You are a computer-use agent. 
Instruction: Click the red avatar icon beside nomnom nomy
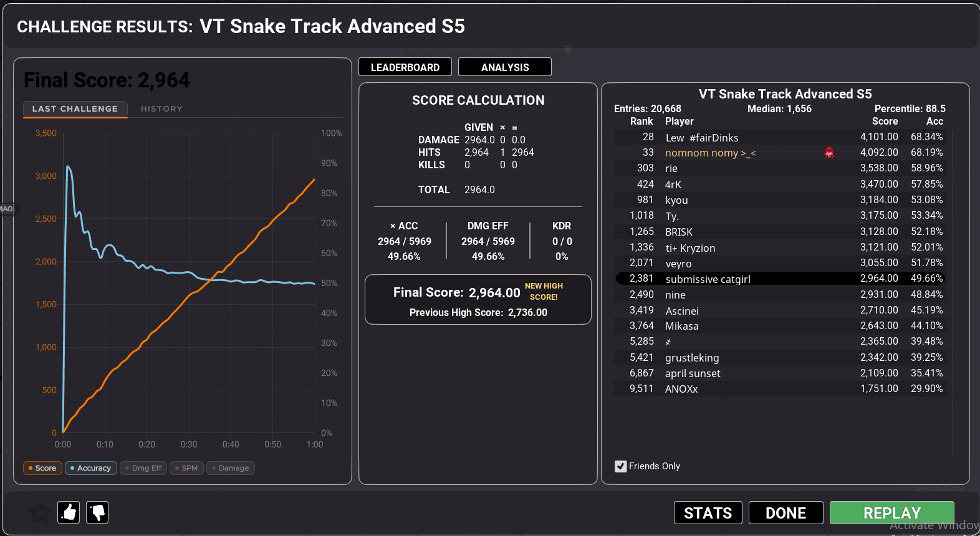(829, 153)
